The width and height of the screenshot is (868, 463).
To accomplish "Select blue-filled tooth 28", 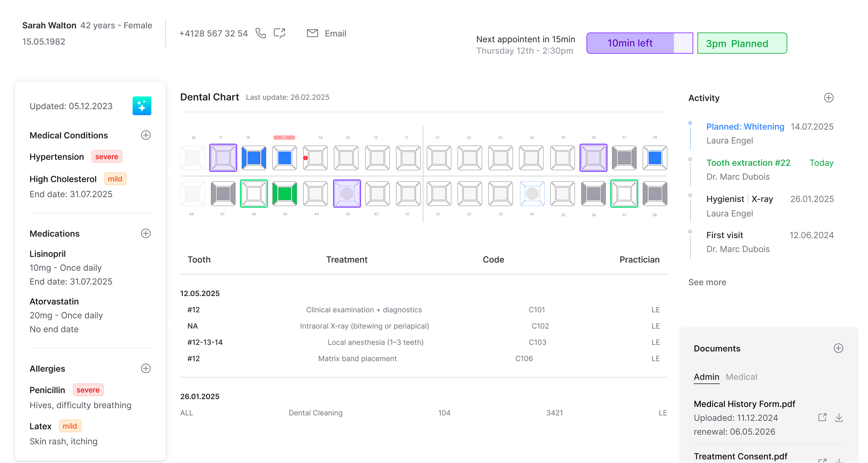I will coord(655,158).
